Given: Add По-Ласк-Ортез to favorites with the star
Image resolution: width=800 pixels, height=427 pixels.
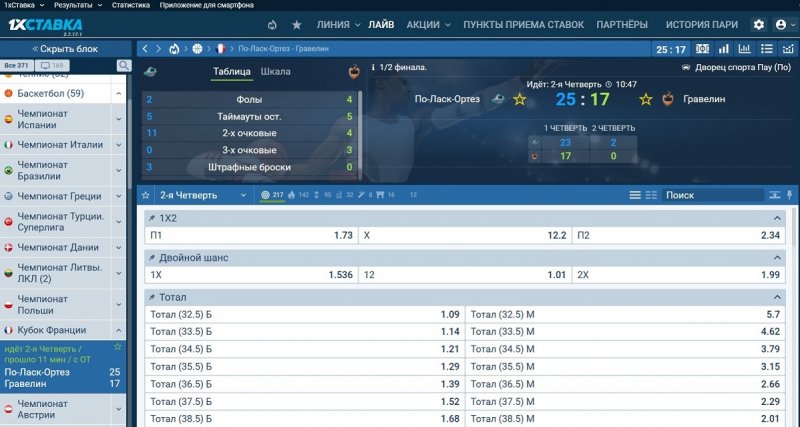Looking at the screenshot, I should (x=519, y=99).
